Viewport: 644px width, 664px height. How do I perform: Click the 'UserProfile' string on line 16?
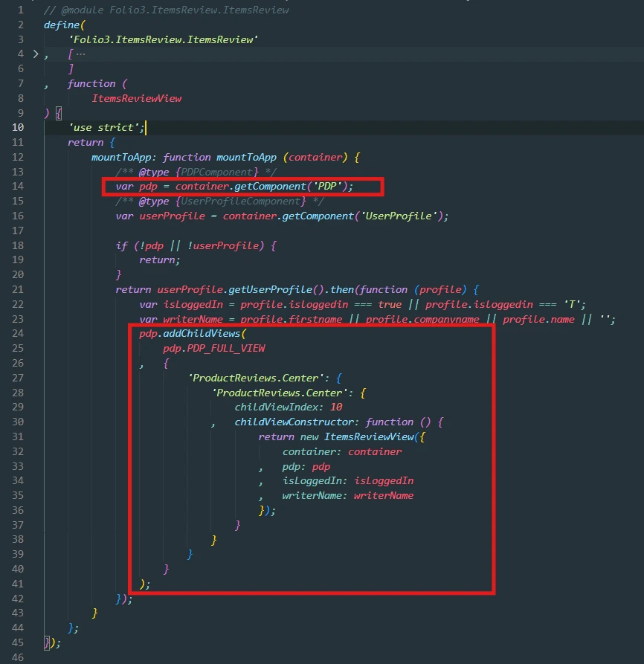click(x=399, y=216)
